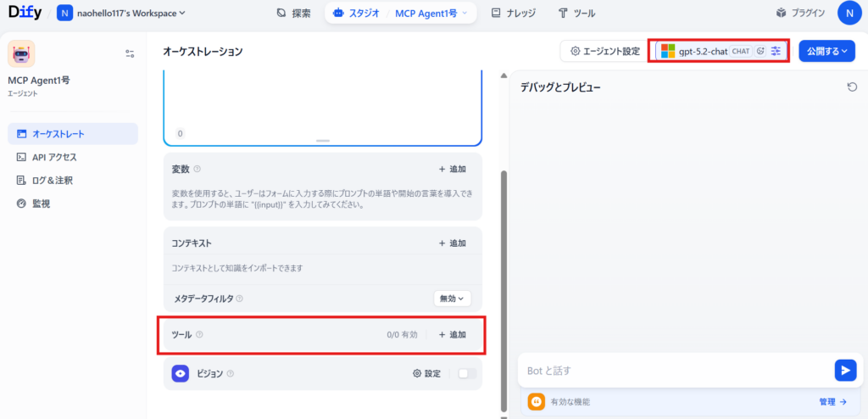This screenshot has height=419, width=868.
Task: Click the MCP Agent robot avatar icon
Action: (21, 53)
